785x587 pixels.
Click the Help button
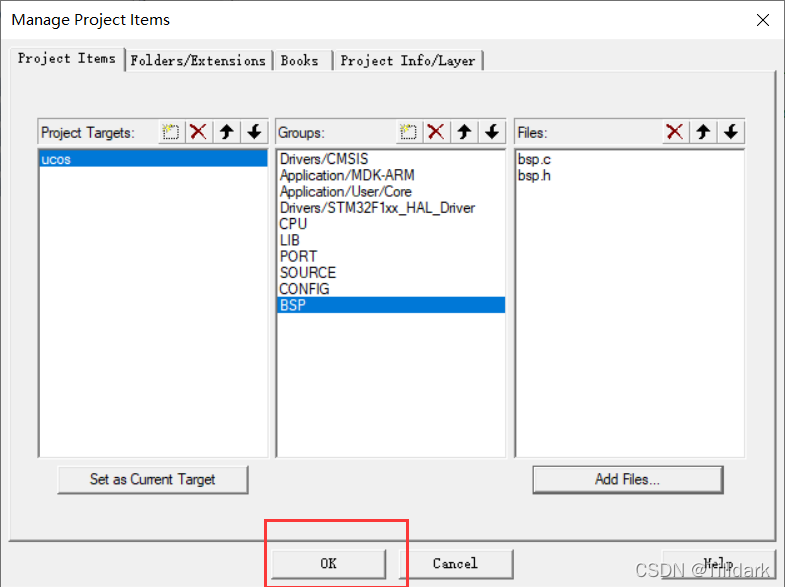point(718,563)
